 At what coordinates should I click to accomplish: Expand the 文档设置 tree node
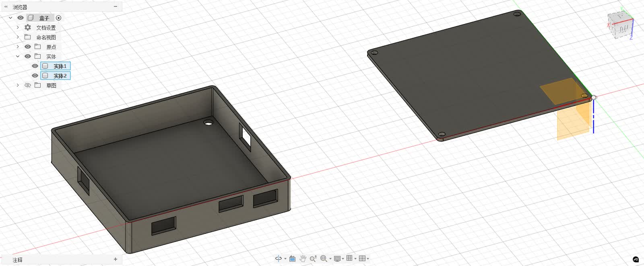[18, 27]
